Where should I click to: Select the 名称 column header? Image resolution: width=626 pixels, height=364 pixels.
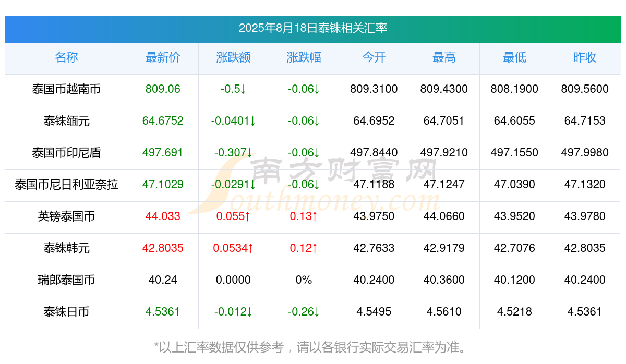tap(66, 58)
